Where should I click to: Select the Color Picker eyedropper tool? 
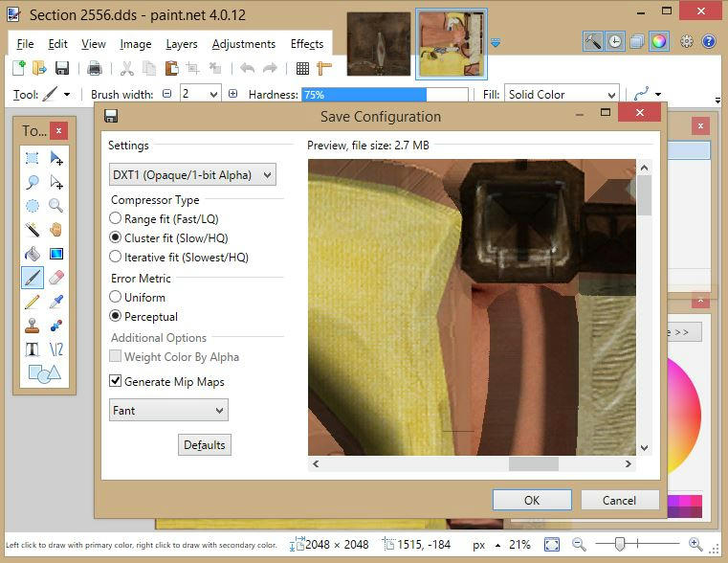click(x=55, y=302)
